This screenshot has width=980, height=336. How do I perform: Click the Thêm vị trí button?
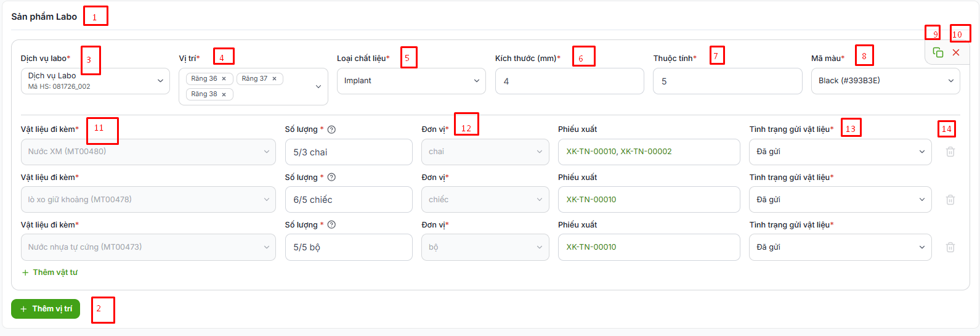coord(46,309)
